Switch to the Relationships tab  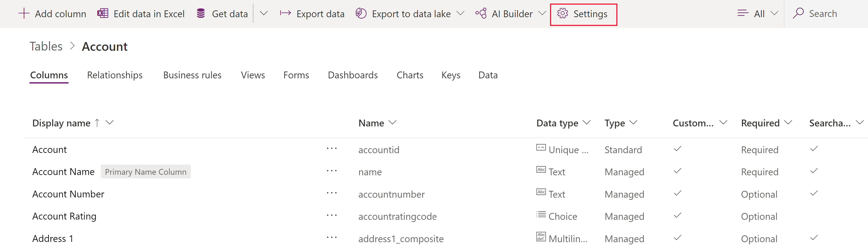pyautogui.click(x=115, y=75)
